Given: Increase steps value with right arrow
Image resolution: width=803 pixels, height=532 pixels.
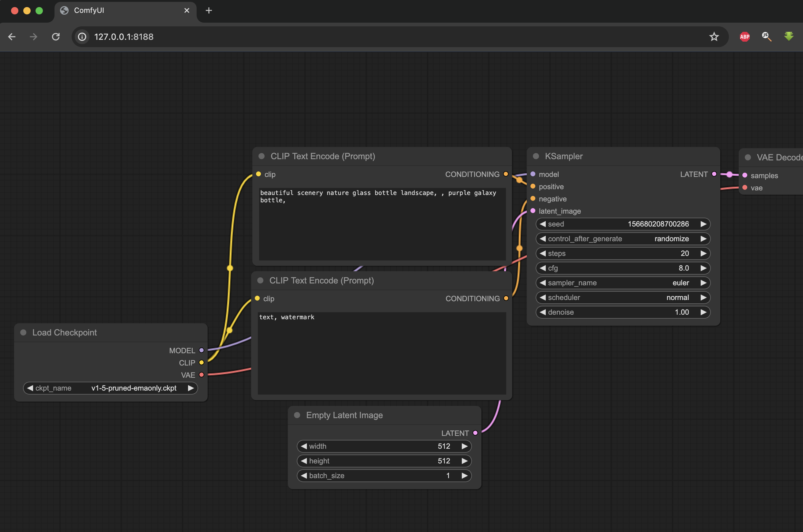Looking at the screenshot, I should [x=703, y=253].
